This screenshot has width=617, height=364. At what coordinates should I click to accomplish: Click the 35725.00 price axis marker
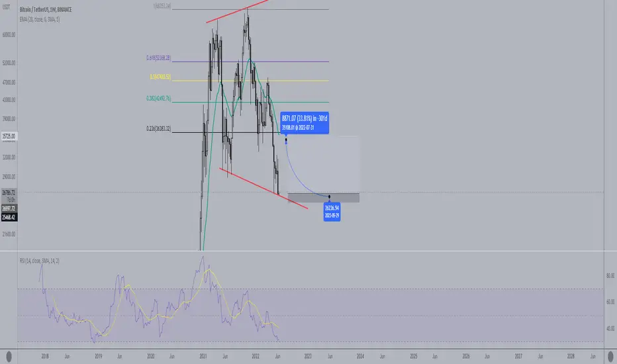tap(8, 136)
